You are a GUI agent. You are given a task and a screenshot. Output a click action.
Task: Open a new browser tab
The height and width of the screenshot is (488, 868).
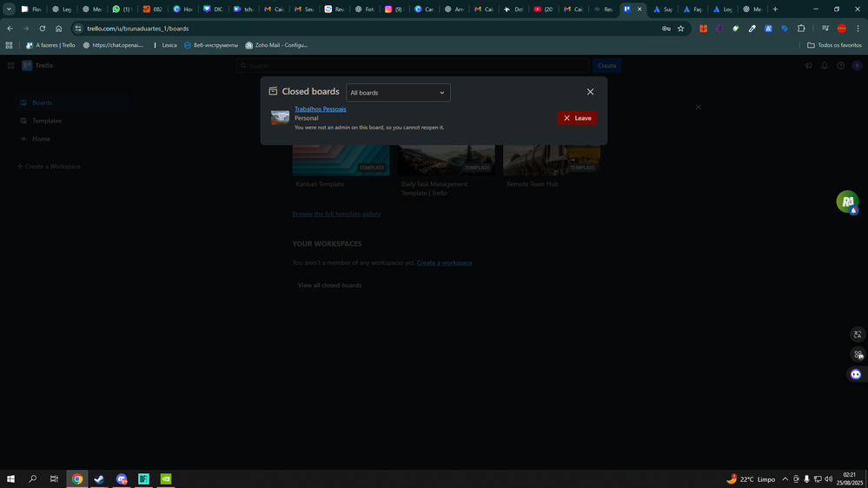pyautogui.click(x=775, y=9)
